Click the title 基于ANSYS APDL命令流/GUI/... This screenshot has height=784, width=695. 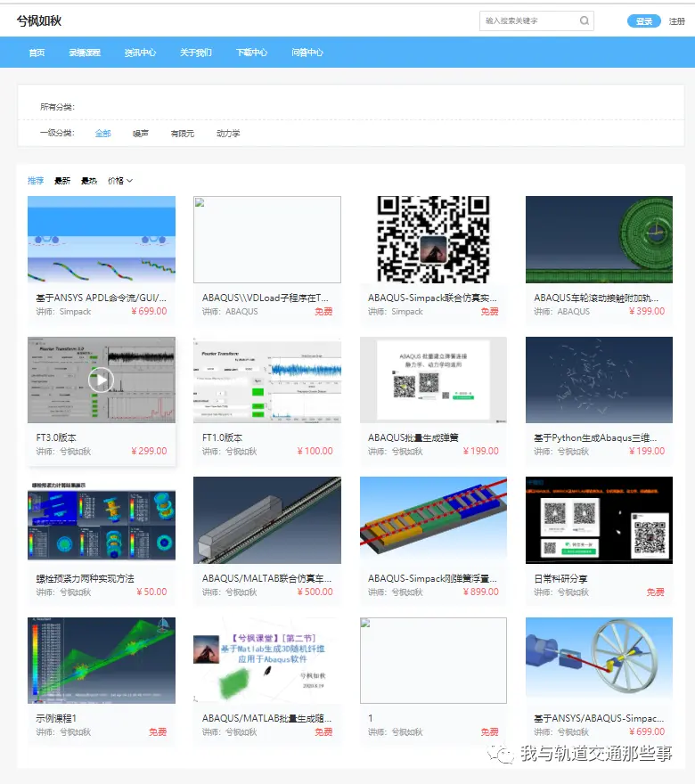pyautogui.click(x=101, y=298)
